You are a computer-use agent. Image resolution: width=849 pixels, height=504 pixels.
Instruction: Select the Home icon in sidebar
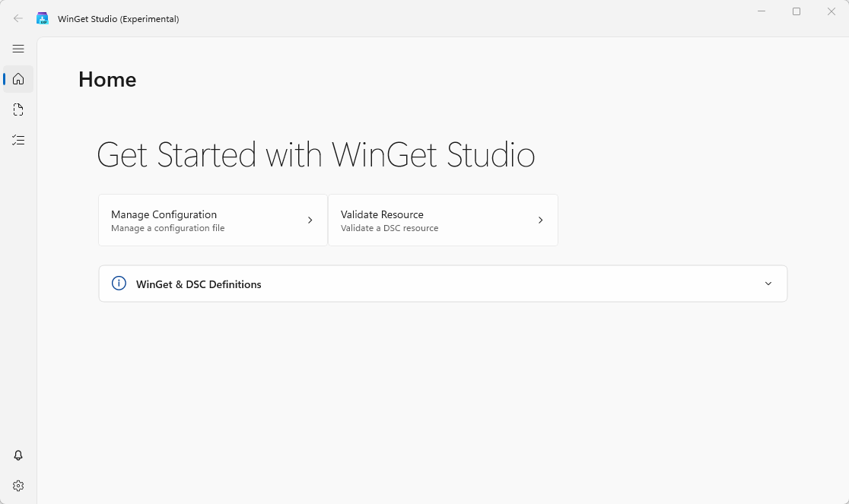[x=18, y=79]
